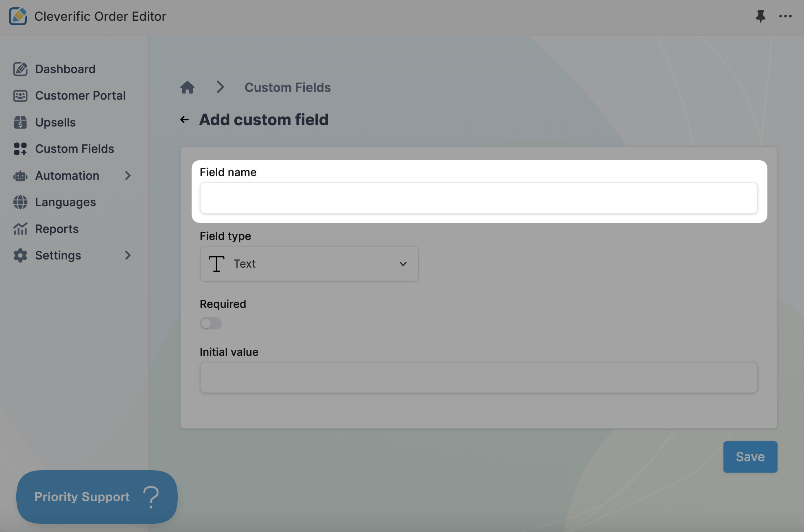Toggle the Required switch
Image resolution: width=804 pixels, height=532 pixels.
pyautogui.click(x=211, y=323)
